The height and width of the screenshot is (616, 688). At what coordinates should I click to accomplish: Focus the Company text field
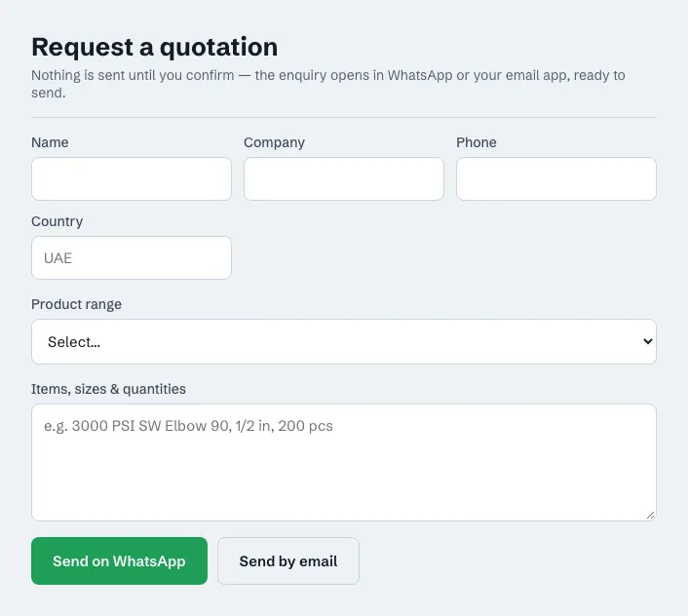(x=344, y=179)
